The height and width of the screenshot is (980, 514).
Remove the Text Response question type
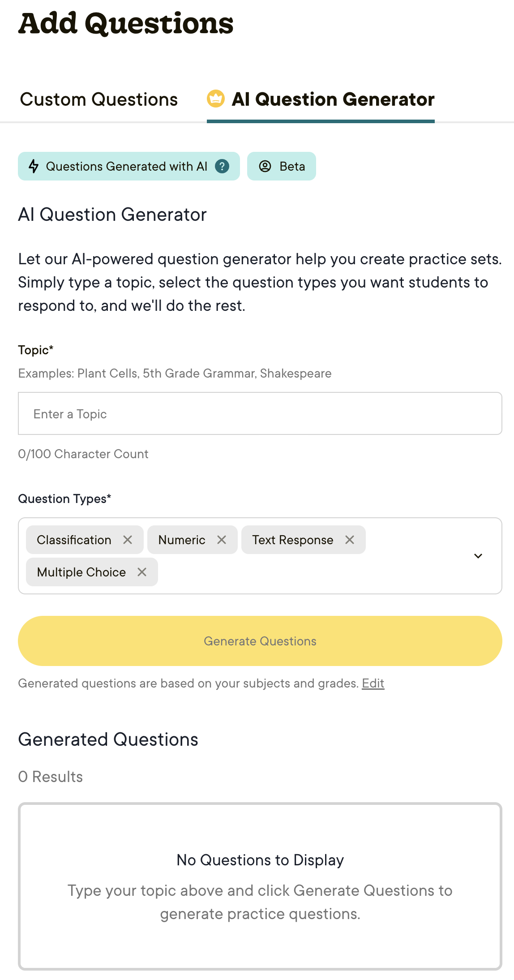click(350, 540)
